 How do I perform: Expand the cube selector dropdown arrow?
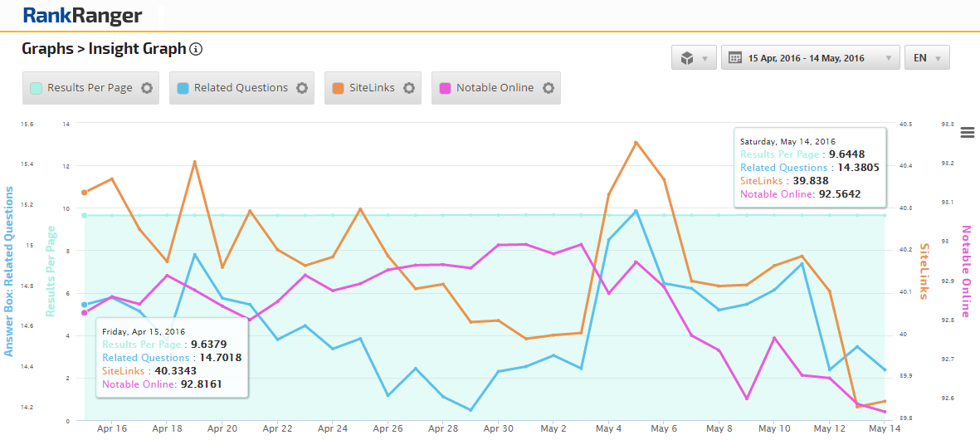tap(705, 58)
